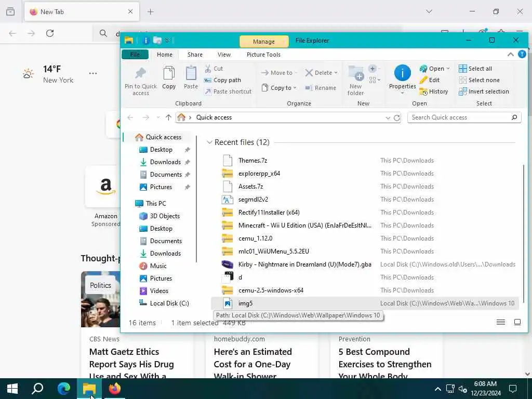
Task: Click the Firefox taskbar icon
Action: [x=115, y=389]
